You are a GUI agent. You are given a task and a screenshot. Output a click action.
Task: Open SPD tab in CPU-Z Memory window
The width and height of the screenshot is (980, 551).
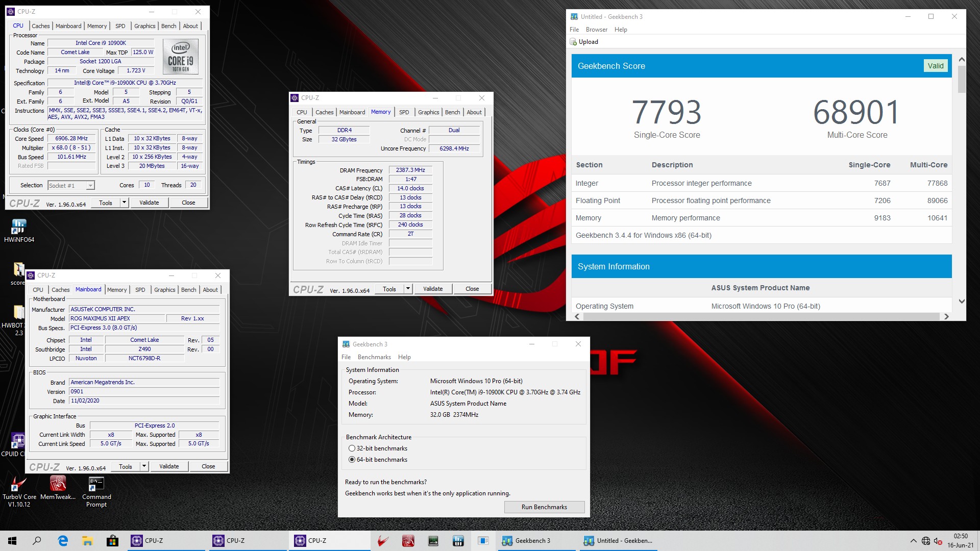coord(404,112)
